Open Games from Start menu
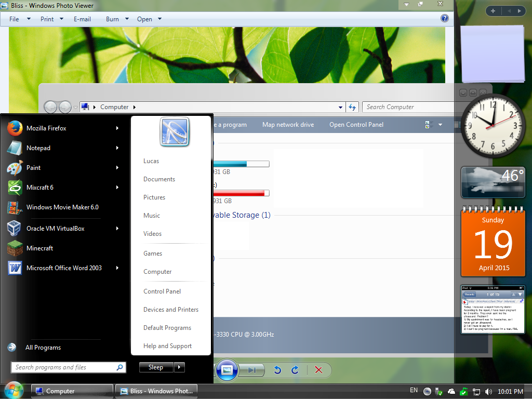 153,254
